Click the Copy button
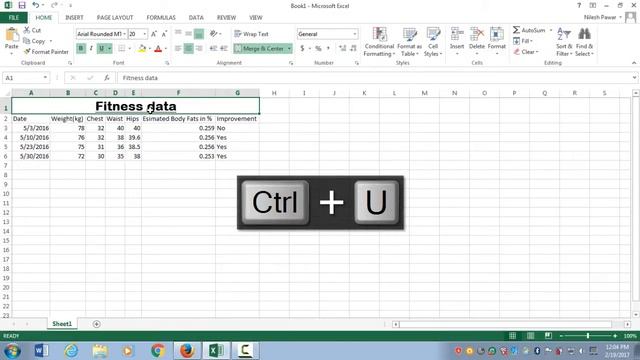Screen dimensions: 640x360 click(x=34, y=41)
